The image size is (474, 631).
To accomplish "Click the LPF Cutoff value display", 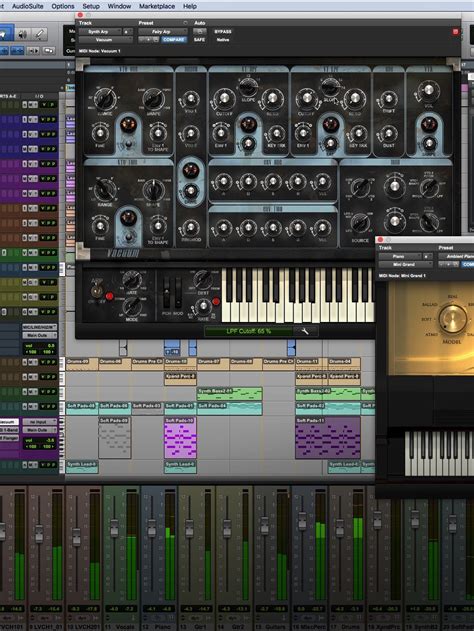I will (248, 331).
